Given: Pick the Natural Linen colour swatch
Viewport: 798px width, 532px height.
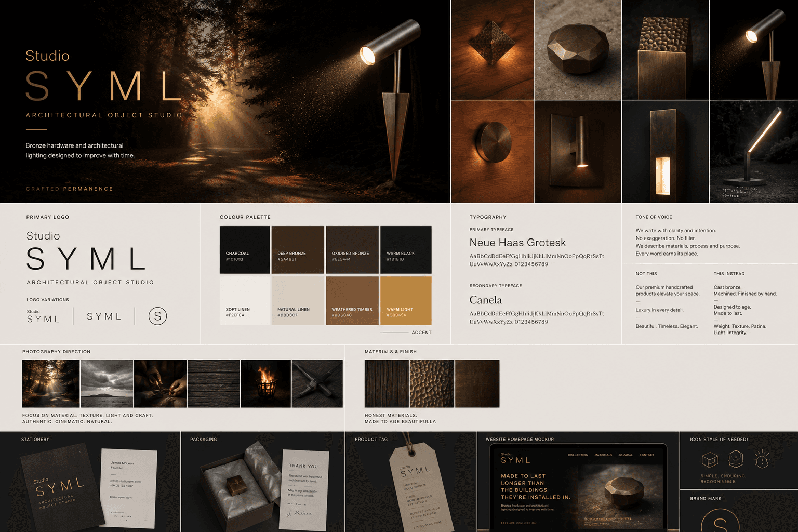Looking at the screenshot, I should coord(298,301).
